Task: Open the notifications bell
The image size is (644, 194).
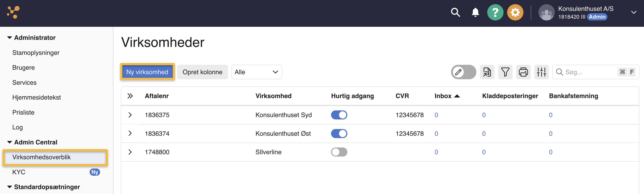Action: (x=475, y=12)
